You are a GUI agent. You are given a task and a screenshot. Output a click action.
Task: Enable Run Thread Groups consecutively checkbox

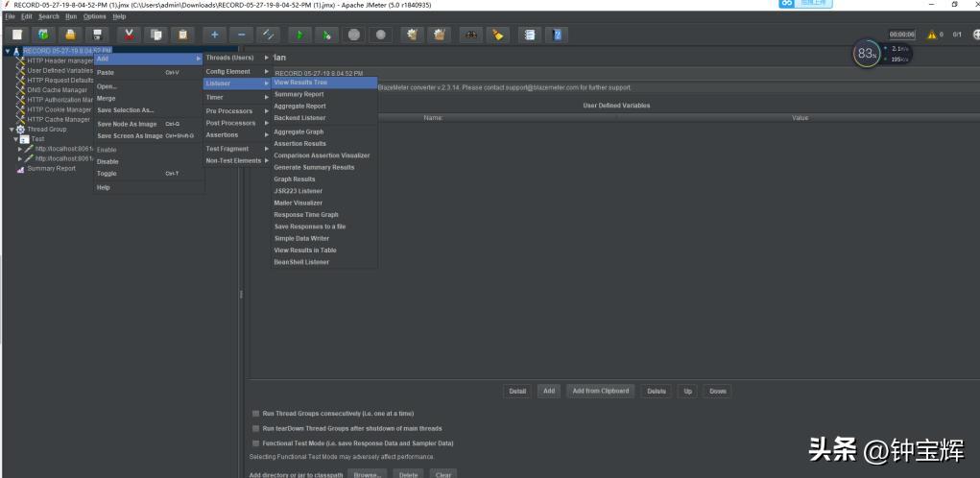tap(255, 414)
